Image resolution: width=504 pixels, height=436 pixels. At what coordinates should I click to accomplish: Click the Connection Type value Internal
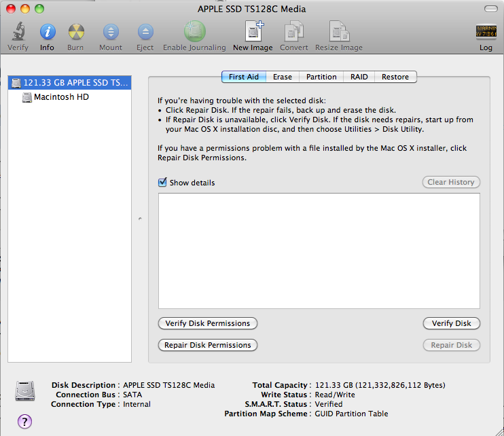click(x=137, y=404)
